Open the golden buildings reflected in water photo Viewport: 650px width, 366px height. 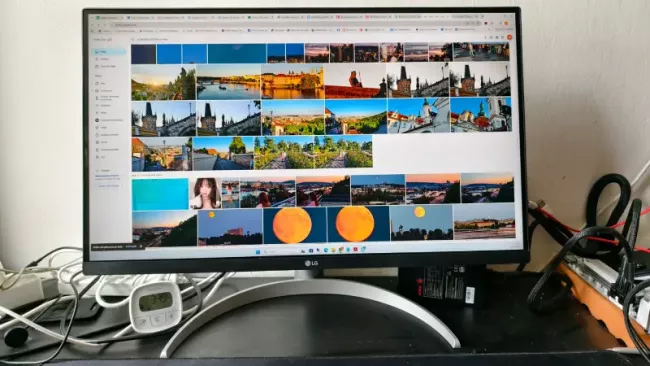point(293,81)
